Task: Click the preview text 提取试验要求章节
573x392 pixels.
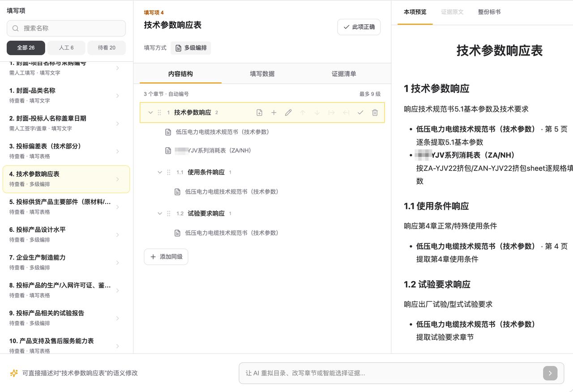Action: tap(445, 337)
